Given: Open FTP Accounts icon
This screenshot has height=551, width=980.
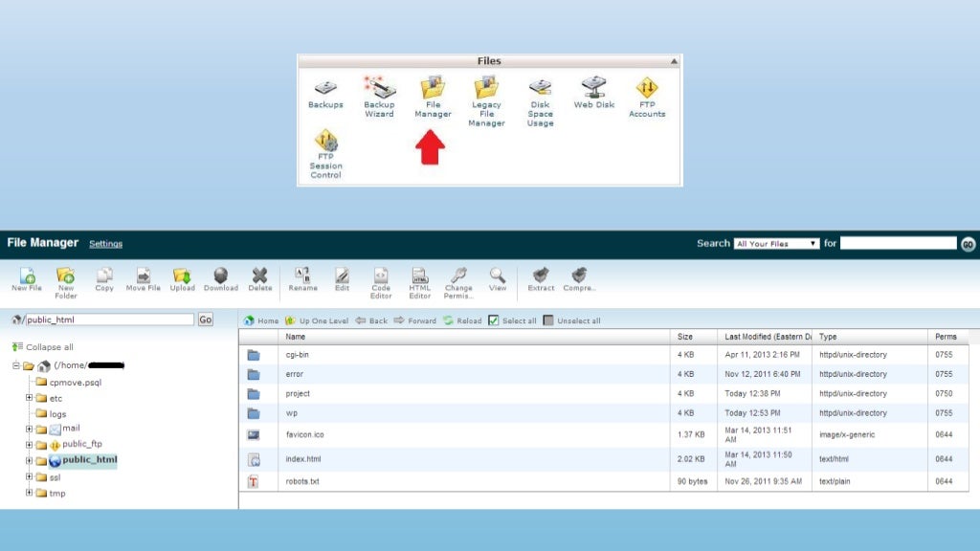Looking at the screenshot, I should pyautogui.click(x=647, y=89).
